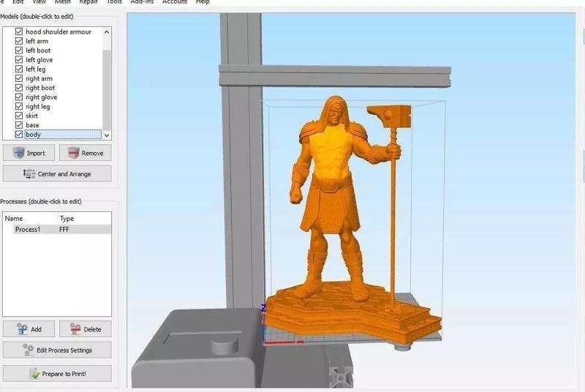The height and width of the screenshot is (392, 585).
Task: Click the orange base platform in the viewport
Action: click(x=352, y=313)
